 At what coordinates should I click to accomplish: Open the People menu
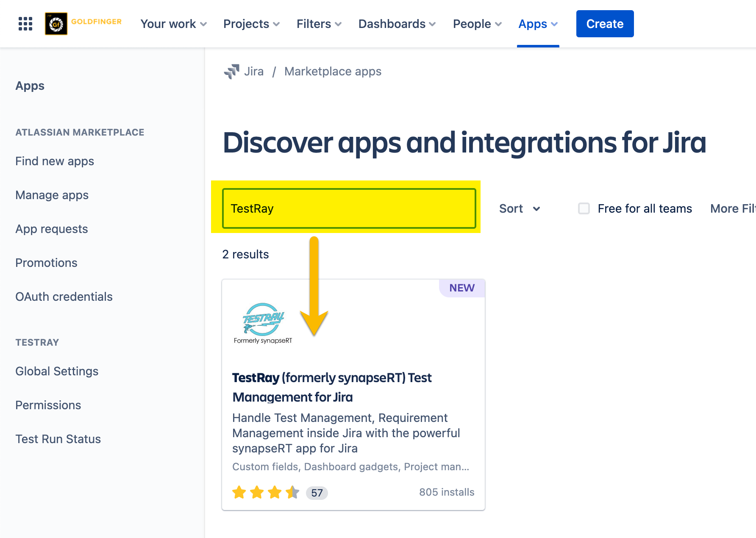[x=477, y=24]
